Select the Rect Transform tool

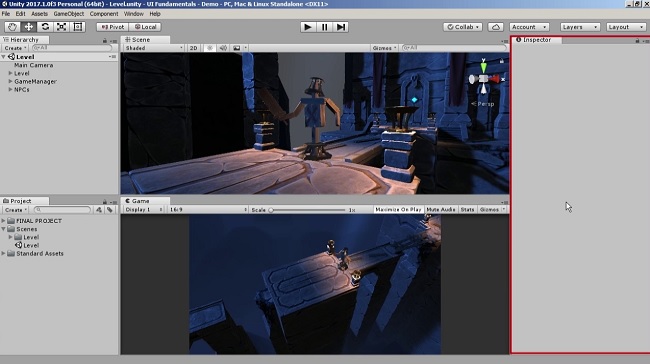[78, 27]
